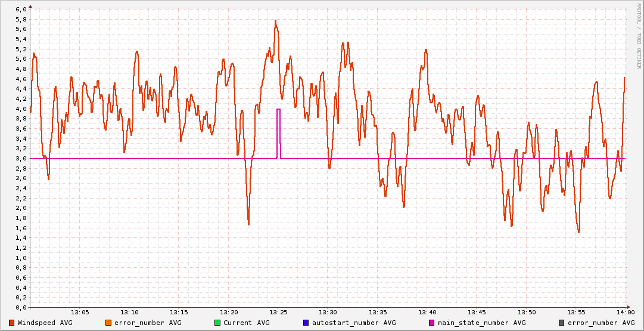The image size is (644, 331).
Task: Click the 13:25 time axis label
Action: pos(278,313)
